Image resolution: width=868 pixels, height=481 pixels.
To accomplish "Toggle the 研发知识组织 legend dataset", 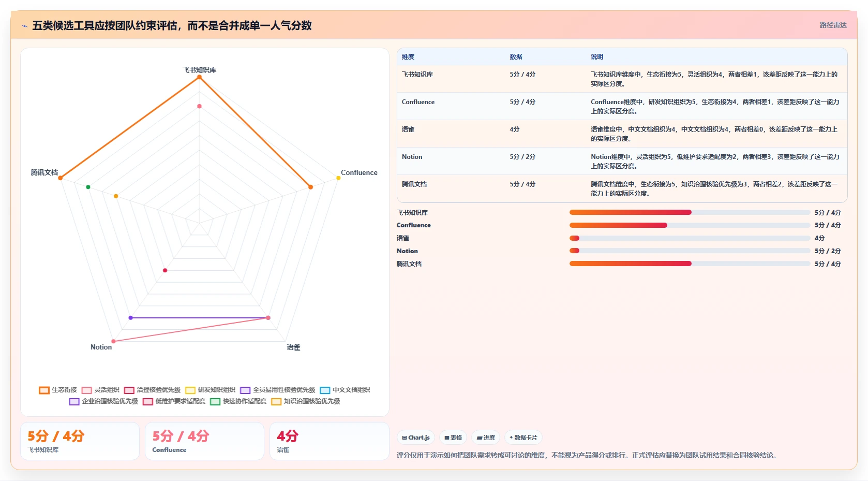I will pyautogui.click(x=211, y=390).
